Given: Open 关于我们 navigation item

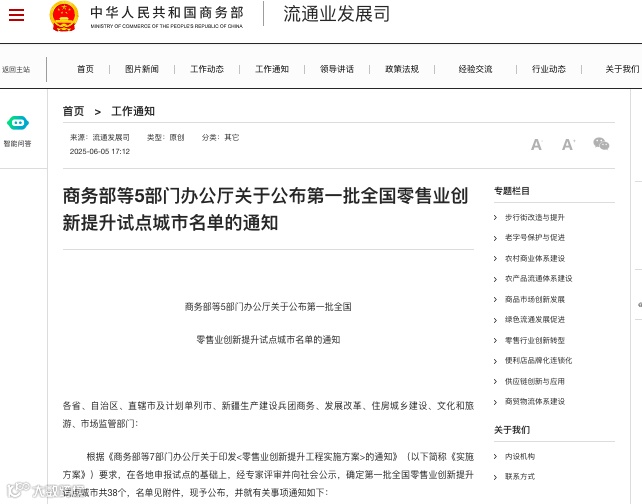Looking at the screenshot, I should (x=622, y=69).
